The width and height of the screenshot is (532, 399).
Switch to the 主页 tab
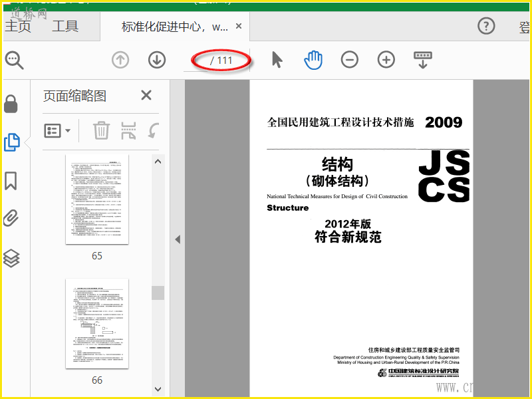(x=18, y=26)
